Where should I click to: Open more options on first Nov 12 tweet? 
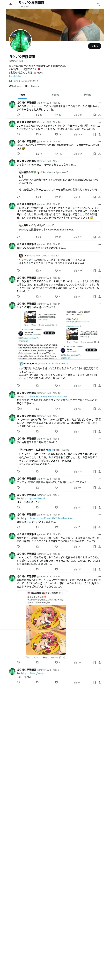[99, 103]
